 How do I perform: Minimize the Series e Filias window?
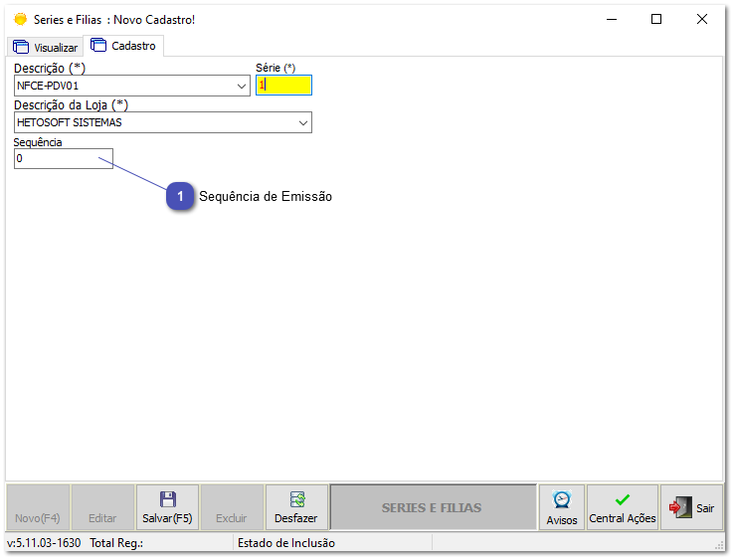612,19
